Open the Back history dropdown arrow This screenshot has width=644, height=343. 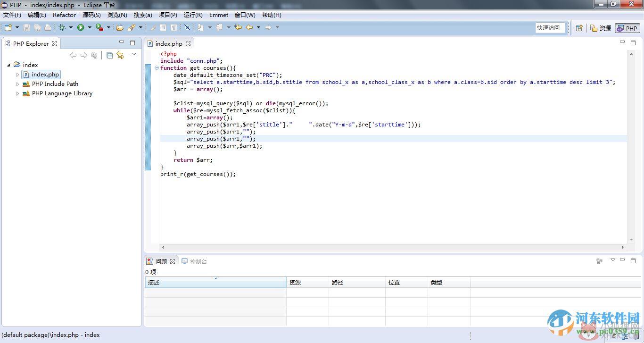258,27
